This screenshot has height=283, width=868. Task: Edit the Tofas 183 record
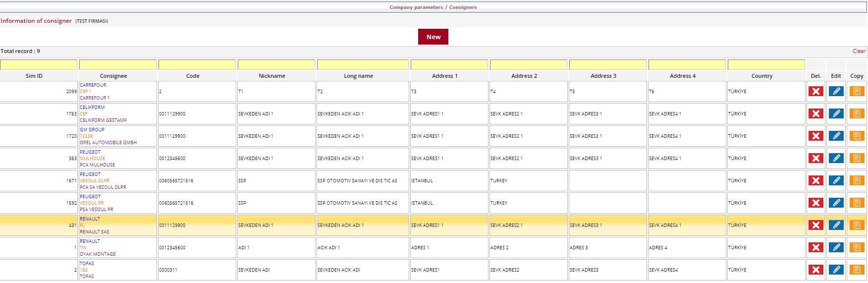coord(836,270)
